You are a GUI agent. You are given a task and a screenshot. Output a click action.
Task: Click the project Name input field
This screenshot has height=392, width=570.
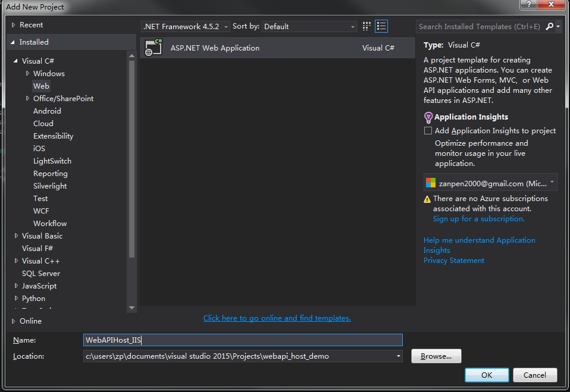pyautogui.click(x=243, y=340)
